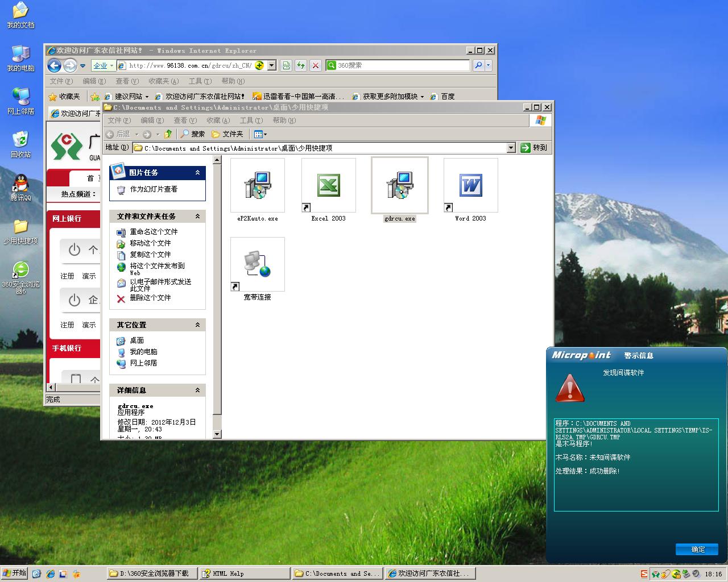The width and height of the screenshot is (728, 582).
Task: Click the Explorer sidebar scroll down arrow
Action: click(x=217, y=434)
